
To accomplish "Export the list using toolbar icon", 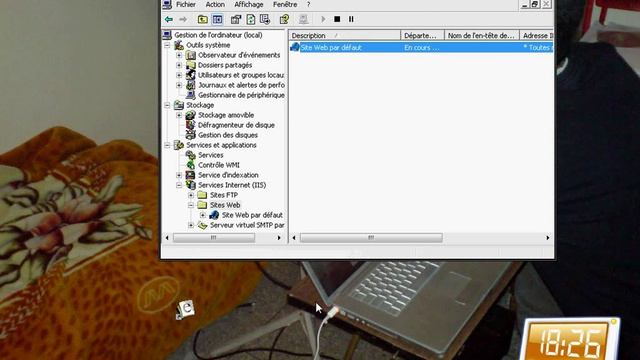I will (x=265, y=19).
